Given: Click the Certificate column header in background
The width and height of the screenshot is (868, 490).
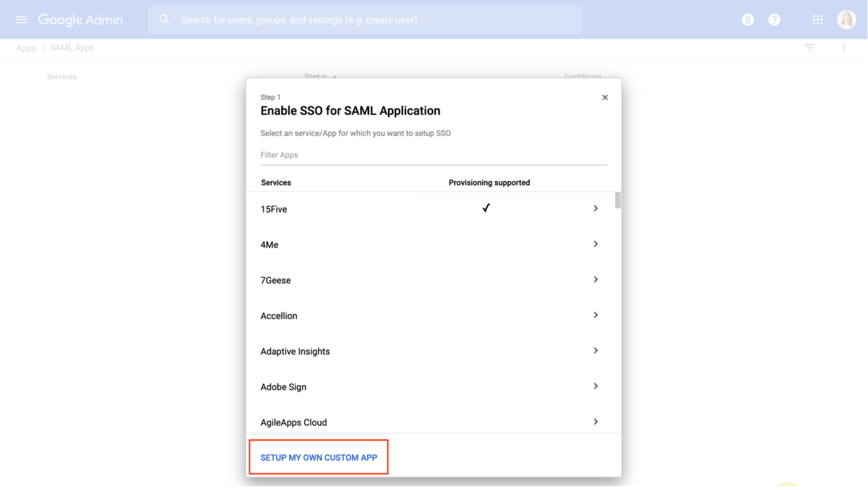Looking at the screenshot, I should click(x=583, y=76).
